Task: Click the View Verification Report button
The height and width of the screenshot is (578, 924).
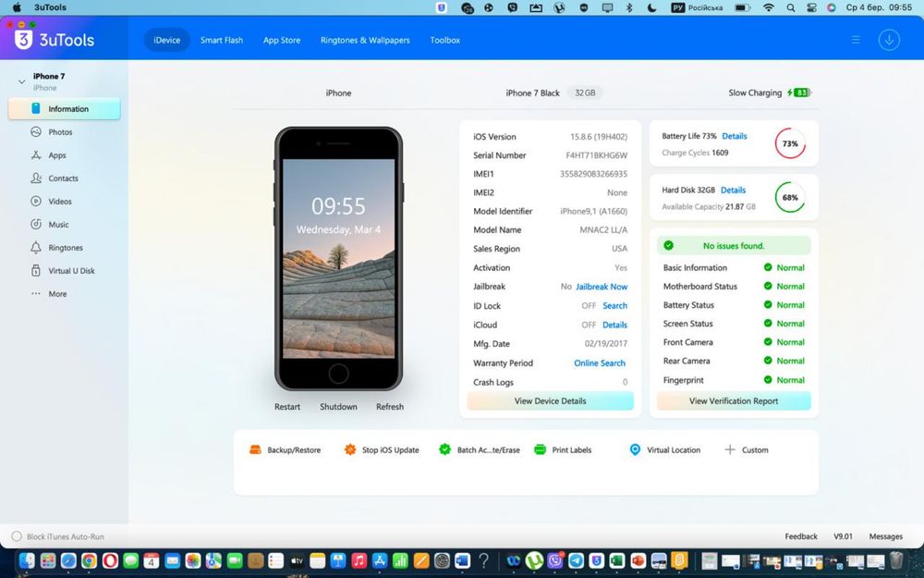Action: click(734, 401)
